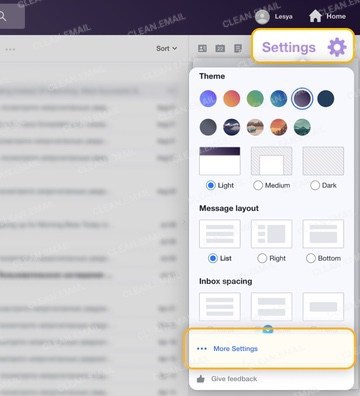Pick the night mountains photo theme

(232, 127)
